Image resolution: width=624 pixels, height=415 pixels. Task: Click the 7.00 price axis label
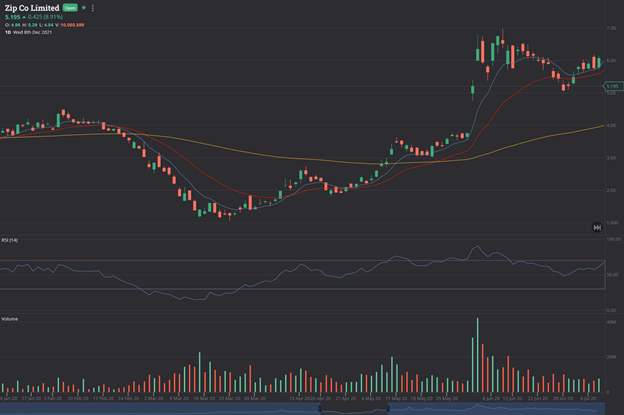611,28
